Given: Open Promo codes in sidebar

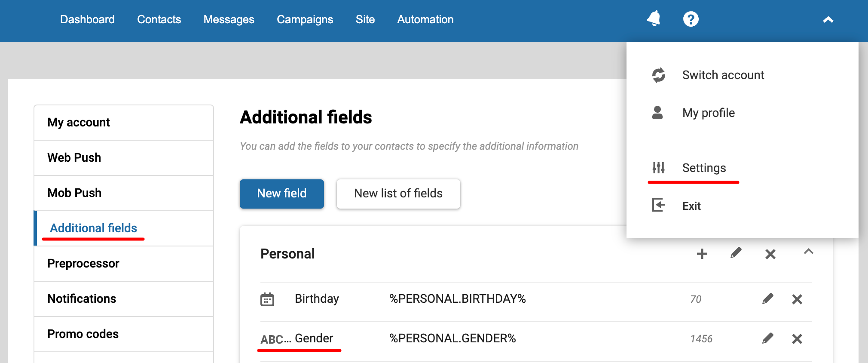Looking at the screenshot, I should click(83, 334).
